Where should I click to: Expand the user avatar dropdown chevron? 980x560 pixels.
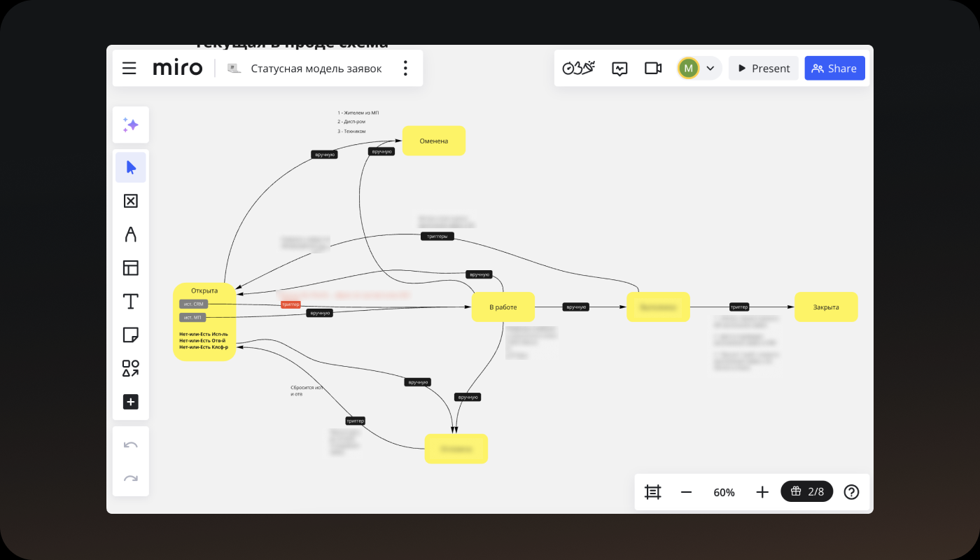coord(710,68)
